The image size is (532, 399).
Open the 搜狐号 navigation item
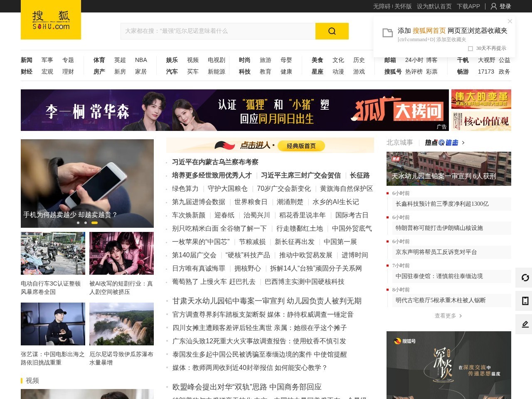(393, 71)
